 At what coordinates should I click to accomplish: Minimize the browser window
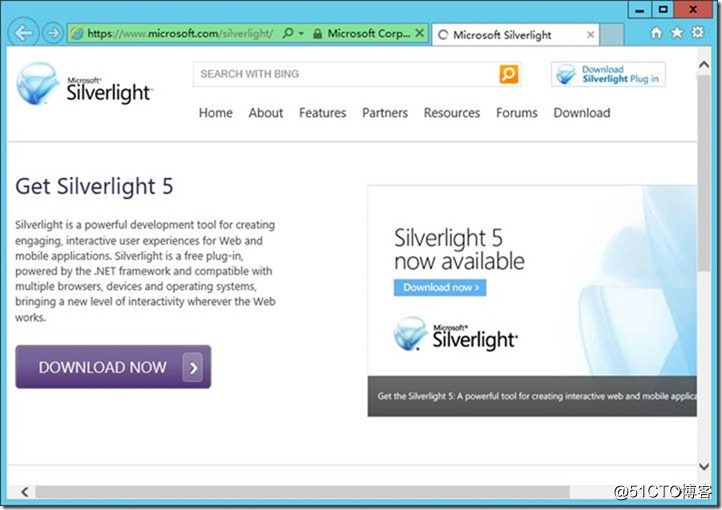click(640, 10)
